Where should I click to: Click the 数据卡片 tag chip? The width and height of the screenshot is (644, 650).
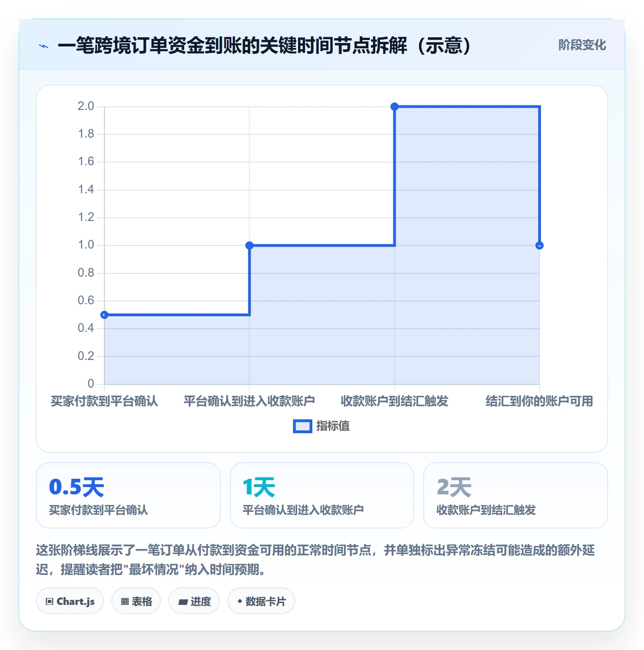[261, 601]
